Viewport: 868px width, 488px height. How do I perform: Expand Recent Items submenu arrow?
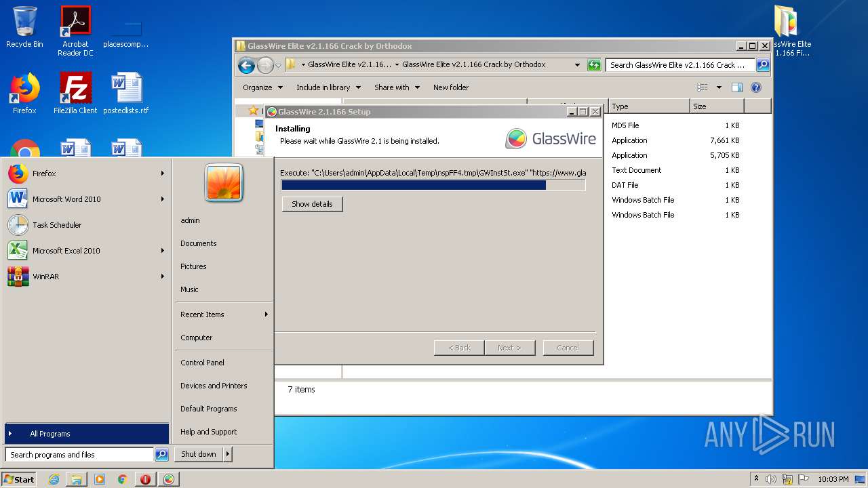[267, 314]
